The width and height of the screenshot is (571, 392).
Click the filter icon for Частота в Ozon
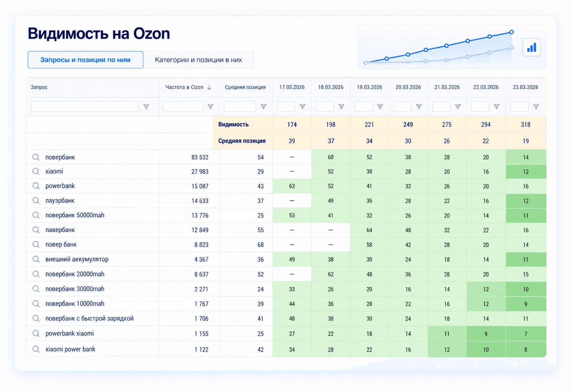pos(211,107)
